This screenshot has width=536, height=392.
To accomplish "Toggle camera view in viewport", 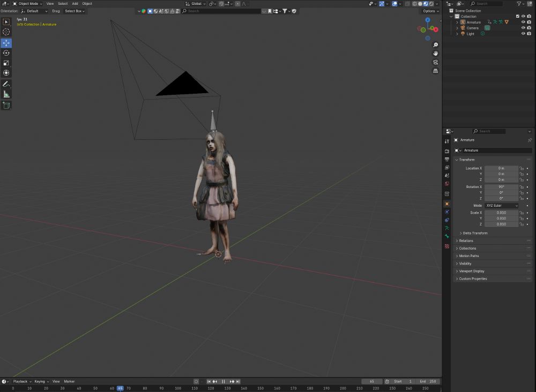I will 435,62.
